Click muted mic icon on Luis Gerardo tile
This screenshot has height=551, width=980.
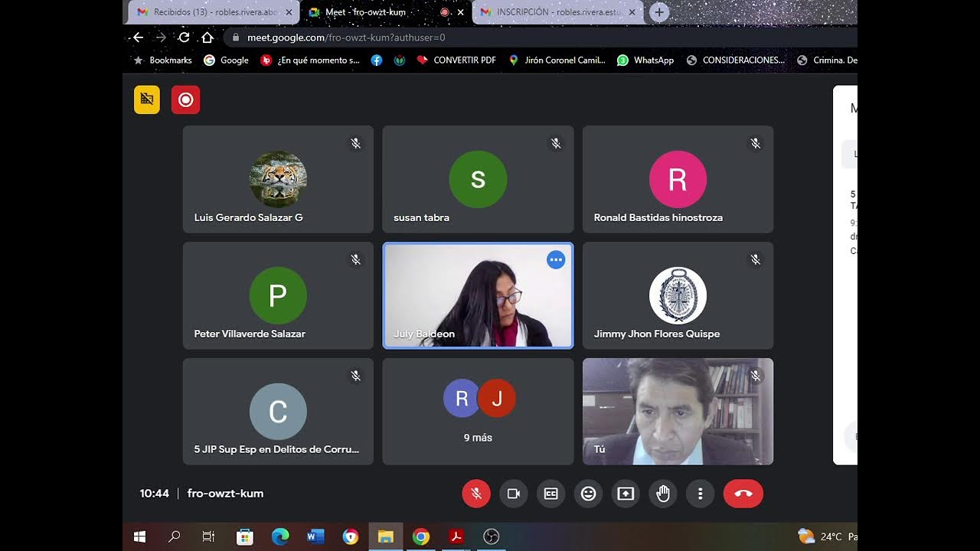pyautogui.click(x=356, y=143)
